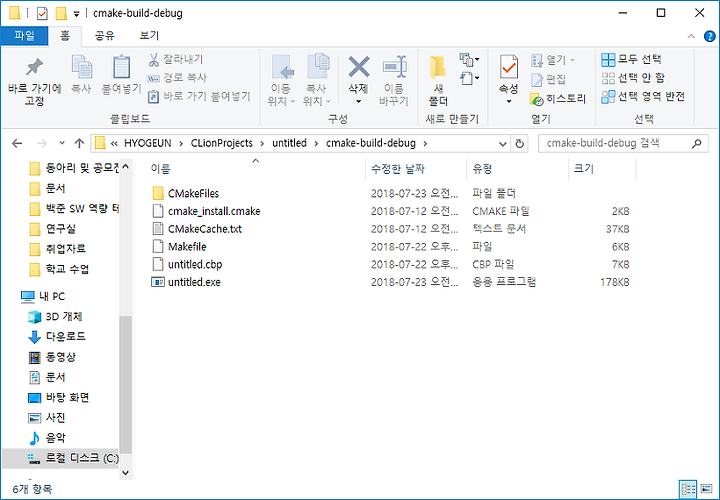Click the Paste (붙여넣기) ribbon icon
The height and width of the screenshot is (500, 720).
tap(121, 67)
